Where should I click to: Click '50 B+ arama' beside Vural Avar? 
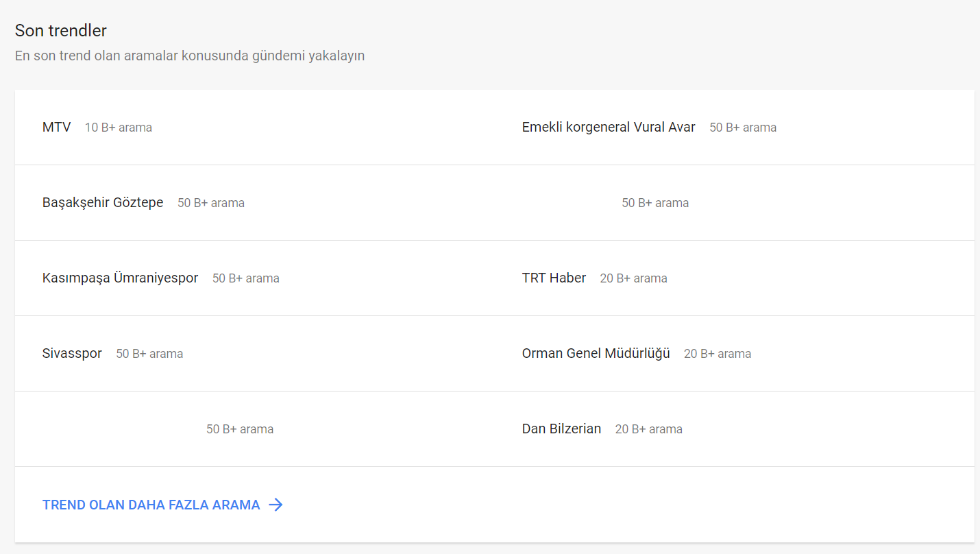tap(743, 128)
